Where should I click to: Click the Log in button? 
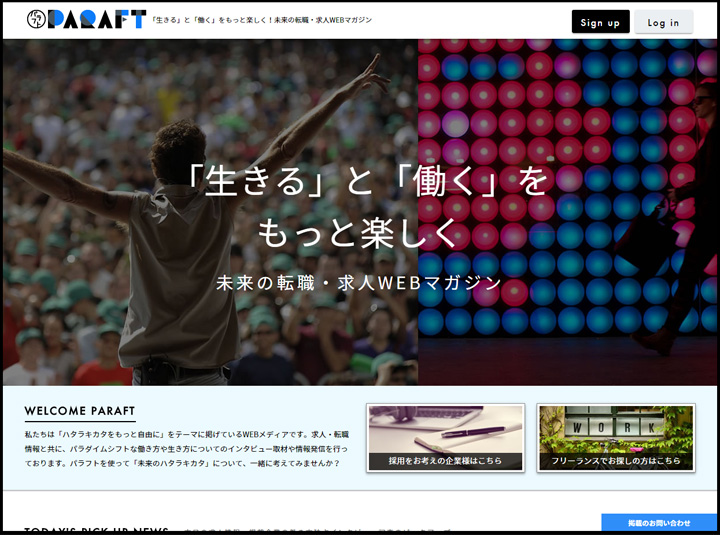coord(663,22)
